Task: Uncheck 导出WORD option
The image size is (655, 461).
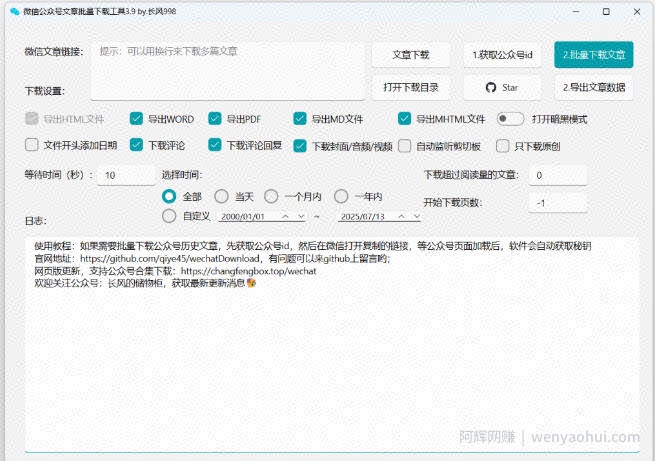Action: click(x=137, y=119)
